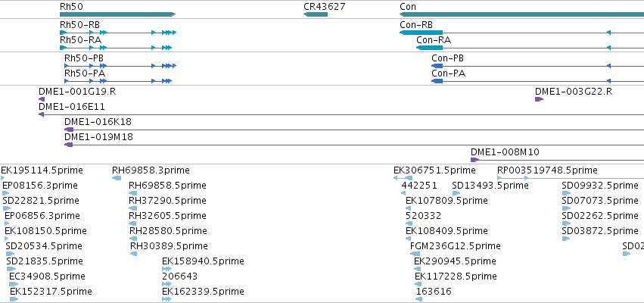Click the Con gene bar
644x303 pixels.
click(521, 14)
